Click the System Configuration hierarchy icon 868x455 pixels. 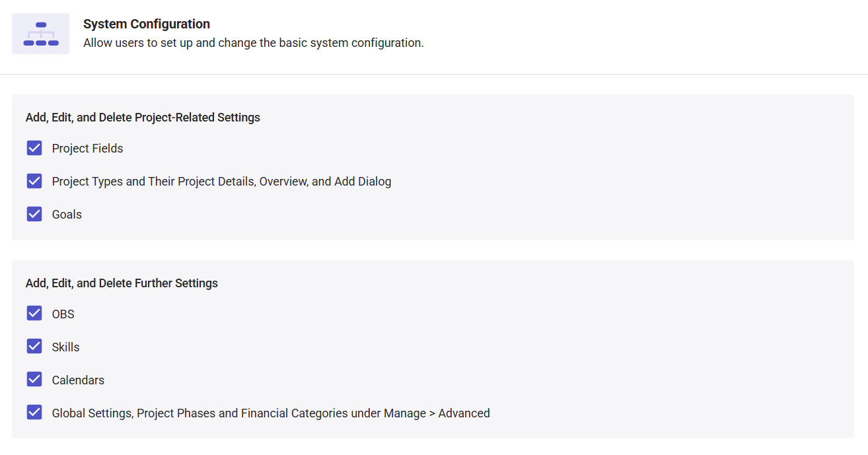41,34
